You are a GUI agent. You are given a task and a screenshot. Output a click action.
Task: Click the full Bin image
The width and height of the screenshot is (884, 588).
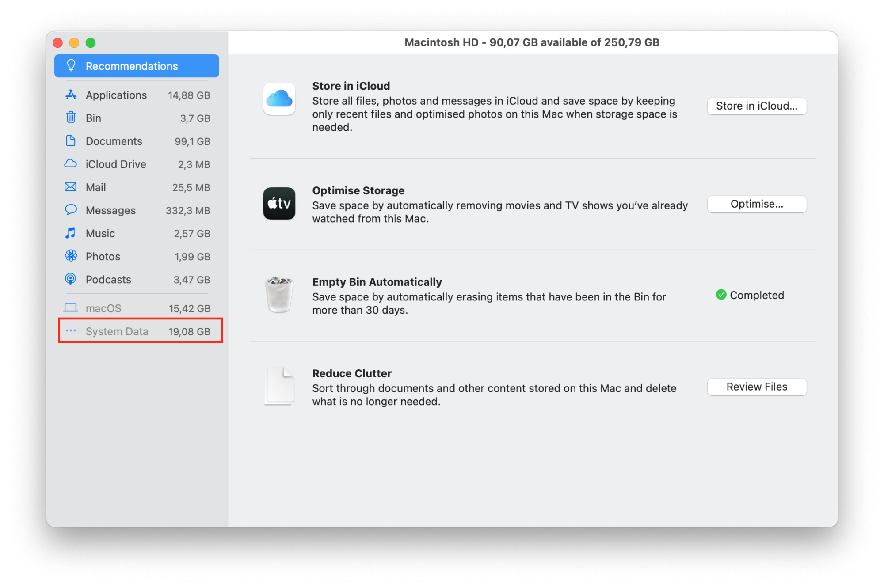(x=279, y=295)
